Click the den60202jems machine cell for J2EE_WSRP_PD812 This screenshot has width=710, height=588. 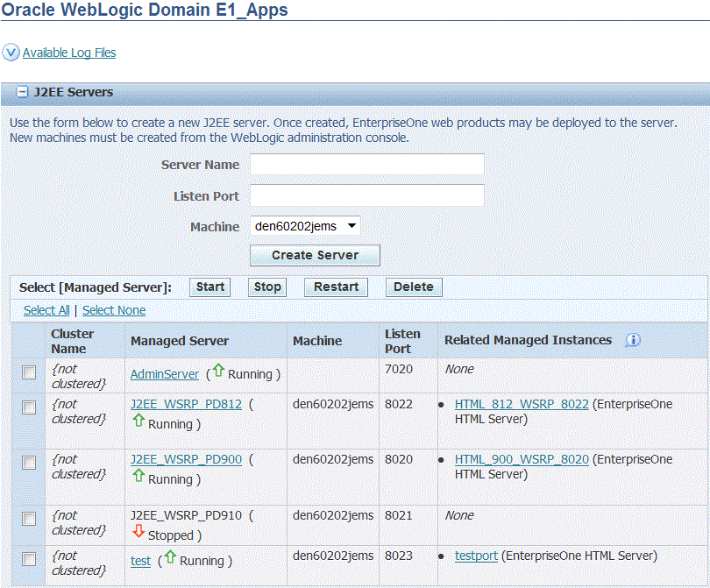point(333,404)
